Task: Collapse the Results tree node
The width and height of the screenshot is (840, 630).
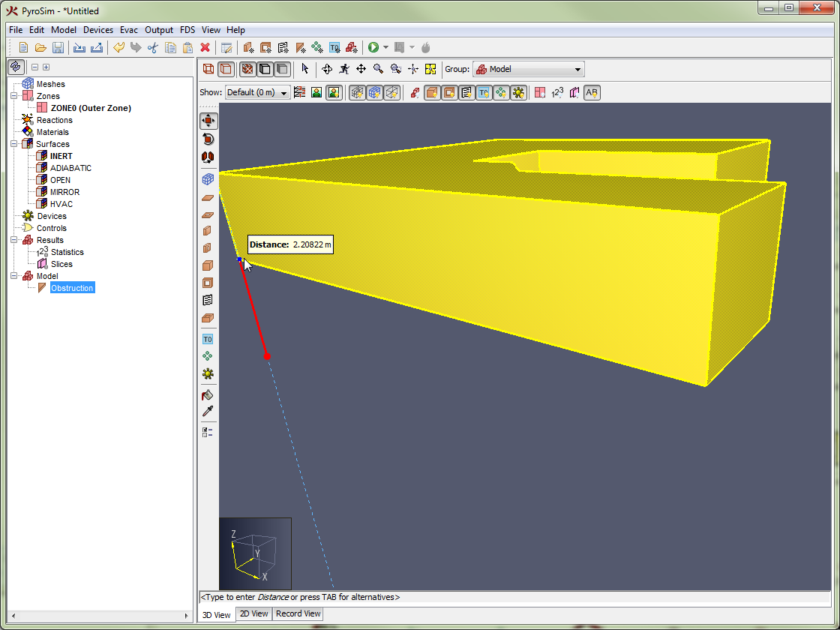Action: (x=14, y=240)
